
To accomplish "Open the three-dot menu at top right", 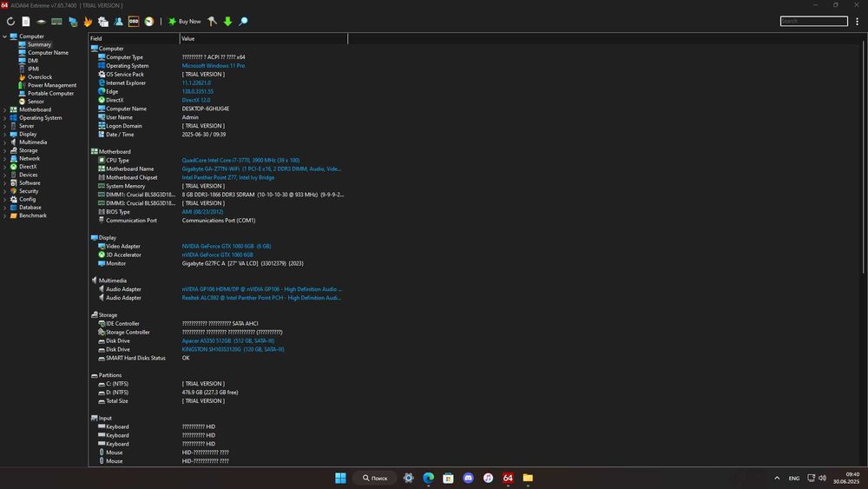I will (x=857, y=22).
